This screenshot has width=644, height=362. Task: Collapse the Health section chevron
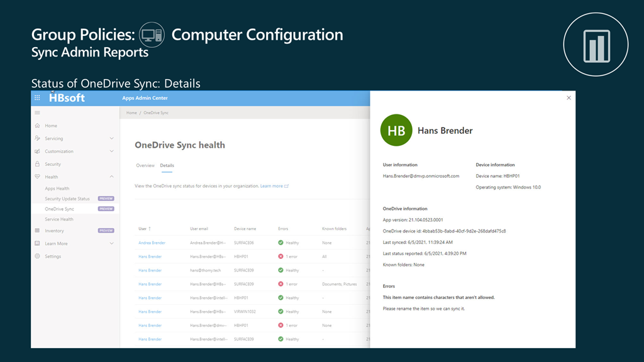111,177
